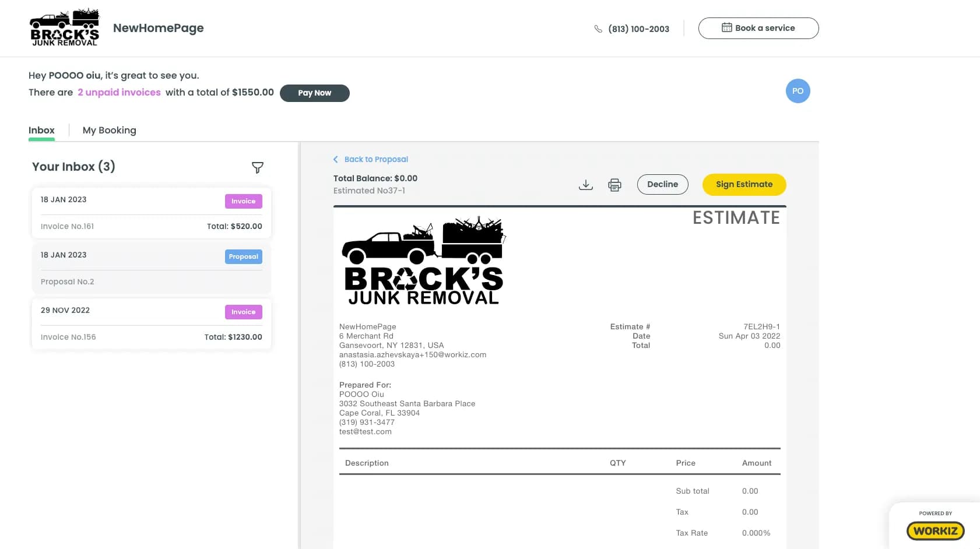Download the estimate with the download icon
Viewport: 980px width, 549px height.
(x=585, y=185)
